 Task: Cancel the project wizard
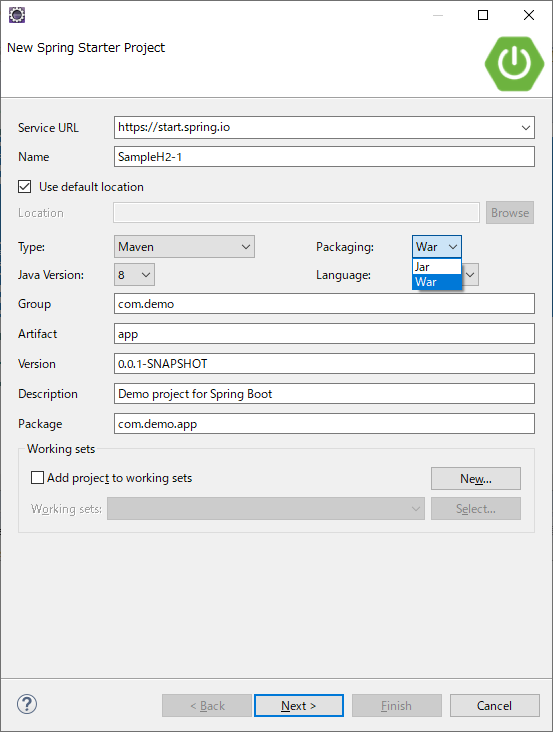click(x=495, y=705)
